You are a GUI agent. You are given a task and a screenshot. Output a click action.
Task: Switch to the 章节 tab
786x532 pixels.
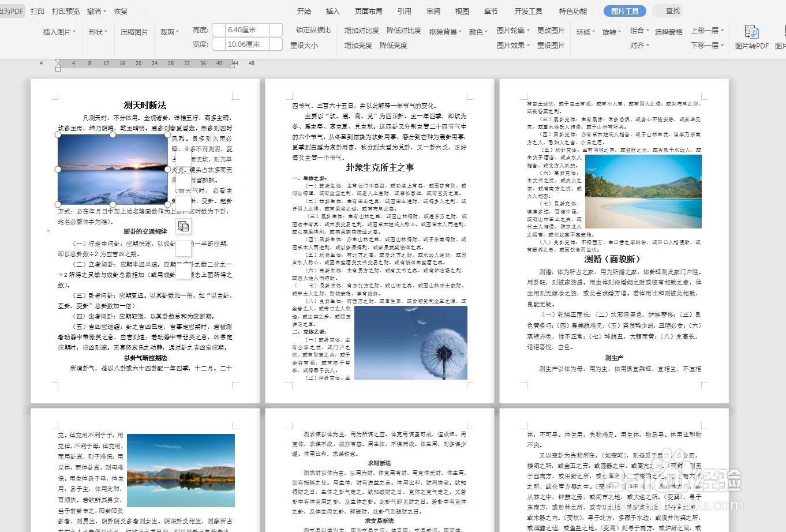[x=491, y=11]
